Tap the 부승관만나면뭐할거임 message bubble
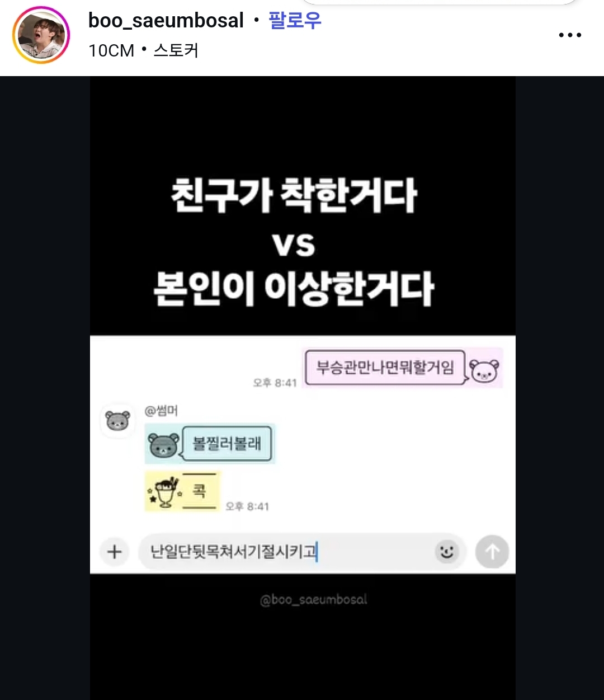 pos(385,368)
